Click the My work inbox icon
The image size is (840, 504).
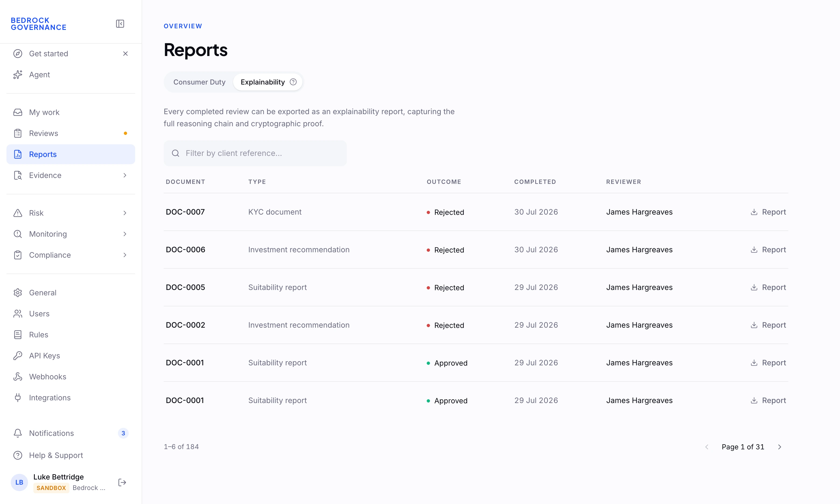[18, 113]
